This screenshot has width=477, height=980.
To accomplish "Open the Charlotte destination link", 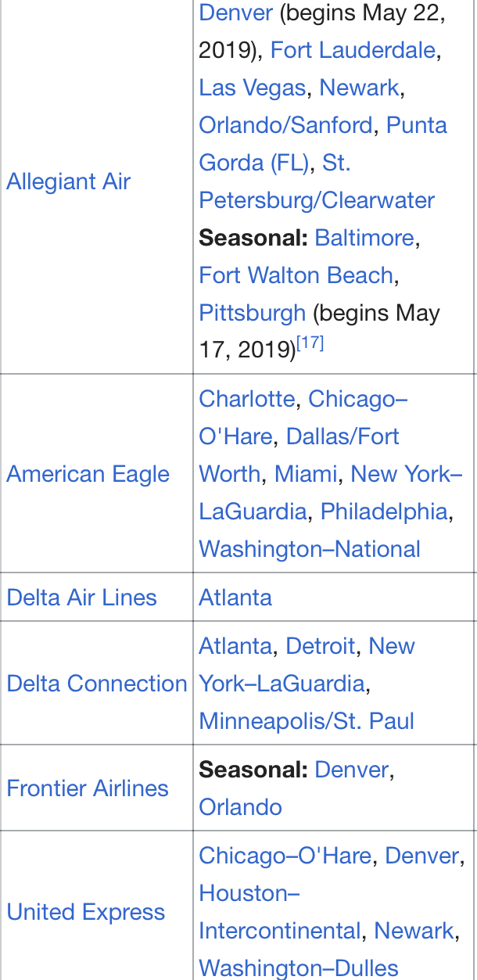I will (247, 399).
